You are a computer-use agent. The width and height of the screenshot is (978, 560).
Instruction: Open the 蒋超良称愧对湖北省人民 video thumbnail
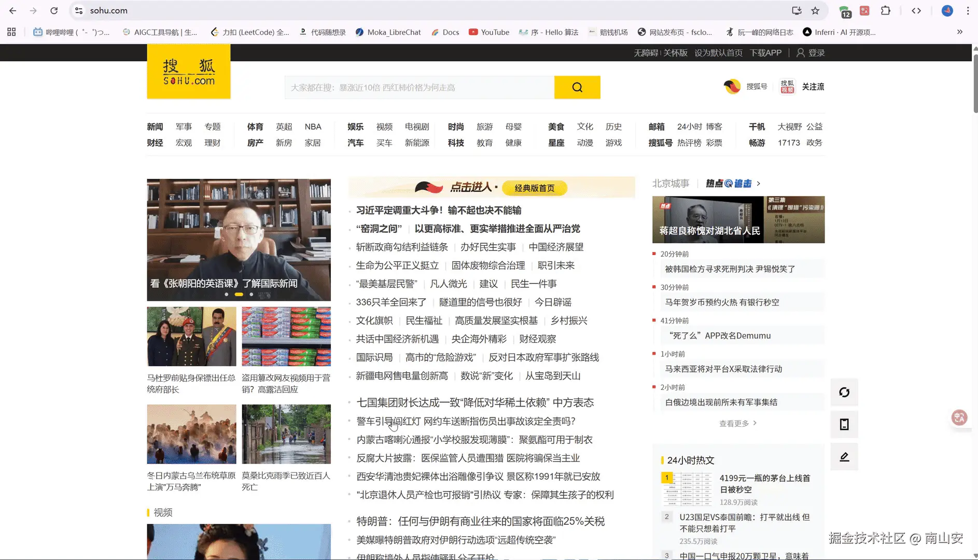pos(738,220)
